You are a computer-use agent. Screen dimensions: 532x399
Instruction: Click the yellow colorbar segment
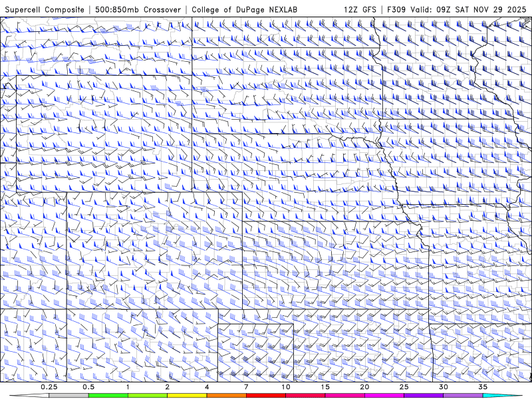[187, 396]
